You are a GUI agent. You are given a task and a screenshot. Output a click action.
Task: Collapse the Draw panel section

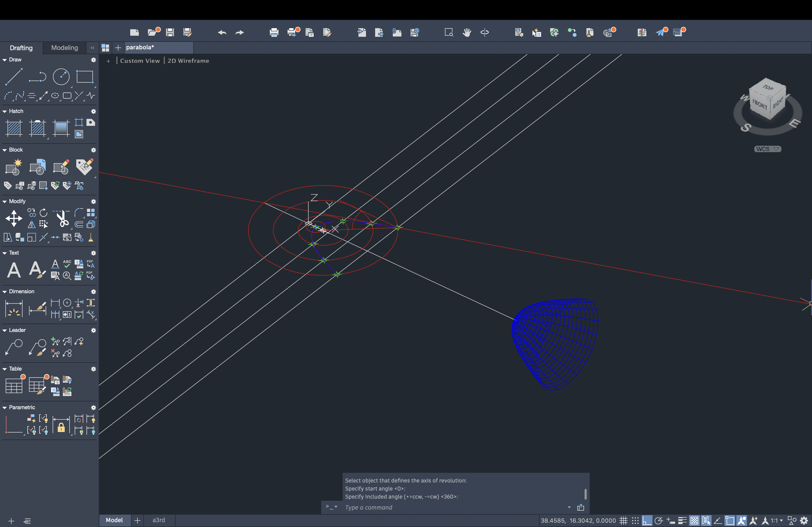[5, 60]
